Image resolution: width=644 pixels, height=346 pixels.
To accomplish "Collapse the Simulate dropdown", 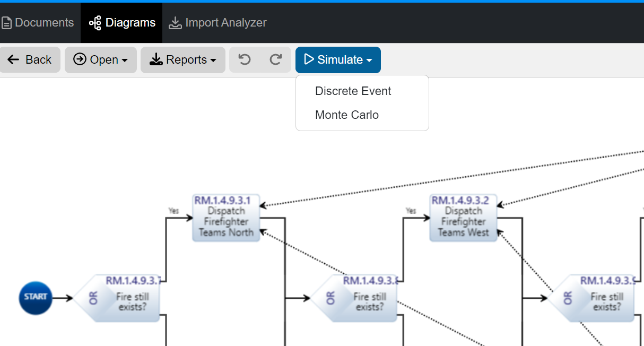I will pos(338,59).
